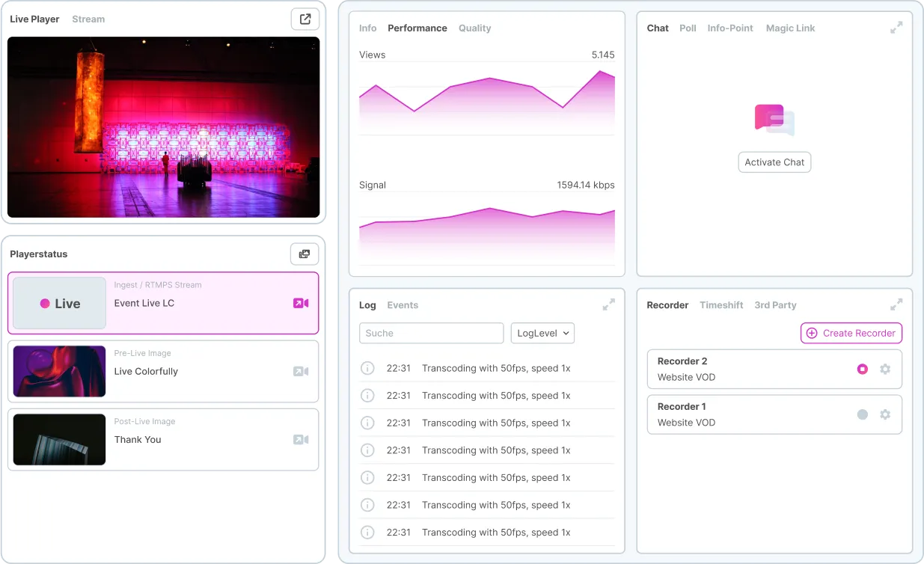Click the Playerstatus media gallery icon
The image size is (924, 564).
pos(305,254)
